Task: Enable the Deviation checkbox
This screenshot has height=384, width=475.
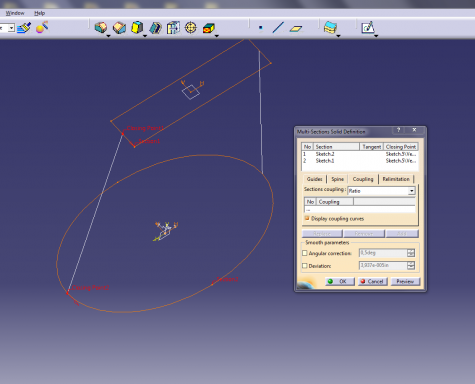Action: point(305,266)
